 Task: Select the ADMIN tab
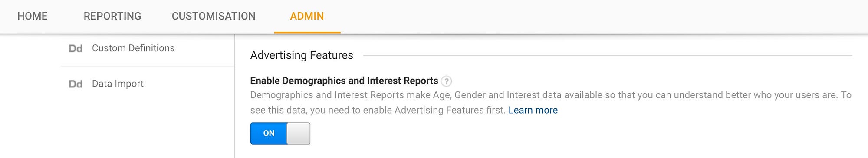pyautogui.click(x=307, y=16)
